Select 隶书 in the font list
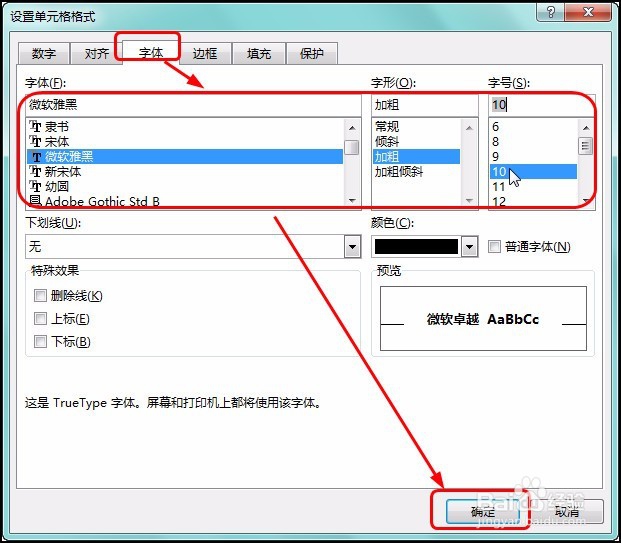This screenshot has height=543, width=621. (x=185, y=127)
